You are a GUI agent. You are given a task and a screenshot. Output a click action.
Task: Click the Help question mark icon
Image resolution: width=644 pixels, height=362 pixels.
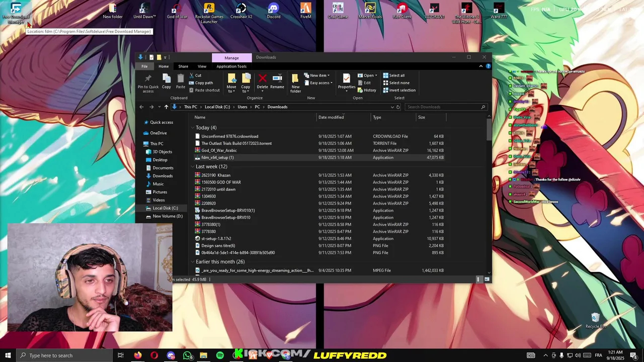488,66
